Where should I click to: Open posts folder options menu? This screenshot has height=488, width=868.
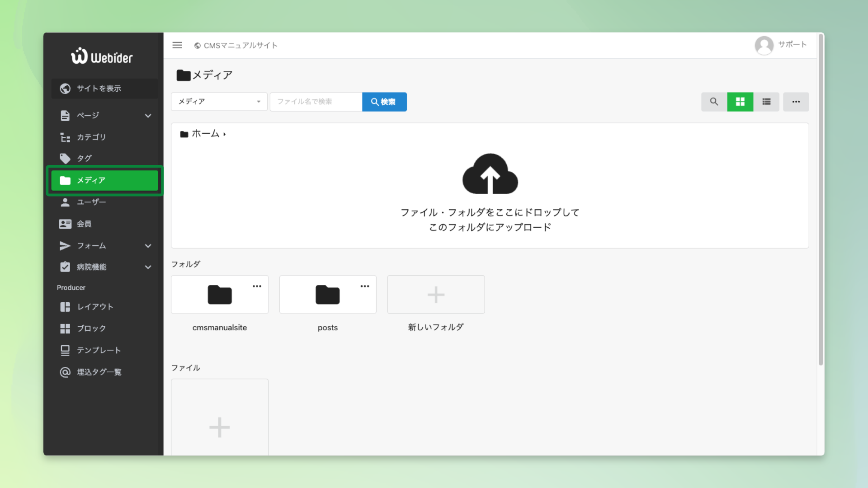[x=365, y=286]
